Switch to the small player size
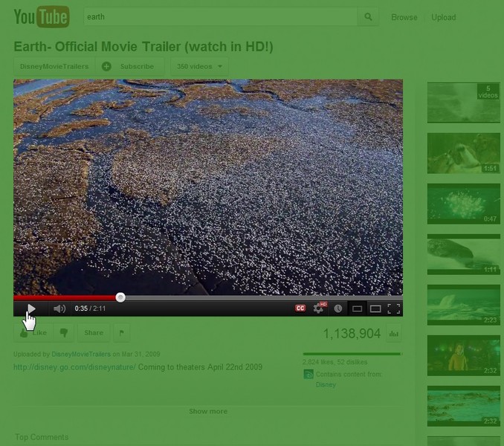 click(x=357, y=309)
